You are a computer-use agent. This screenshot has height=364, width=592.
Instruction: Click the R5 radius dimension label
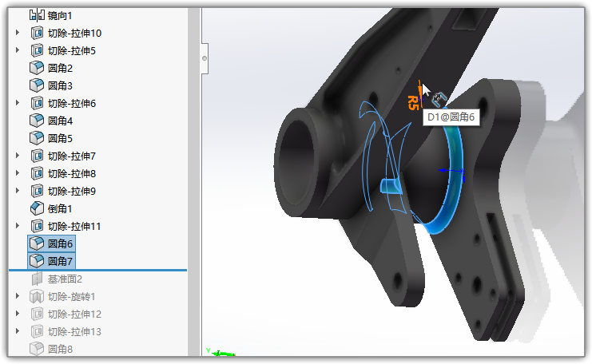412,102
